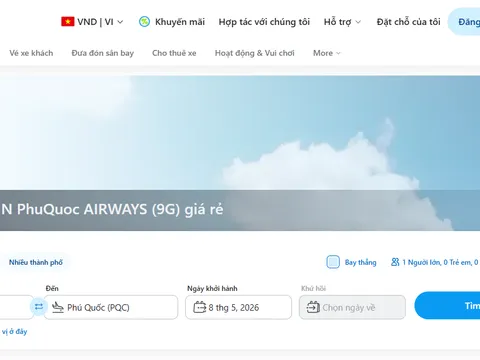
Task: Select Nhiều thành phố trip option
Action: click(36, 262)
